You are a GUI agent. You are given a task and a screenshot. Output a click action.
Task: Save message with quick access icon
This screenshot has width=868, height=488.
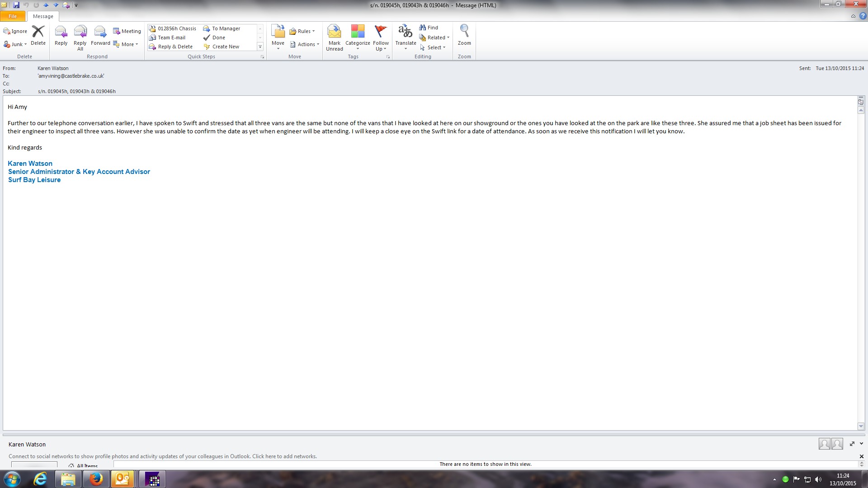coord(16,5)
